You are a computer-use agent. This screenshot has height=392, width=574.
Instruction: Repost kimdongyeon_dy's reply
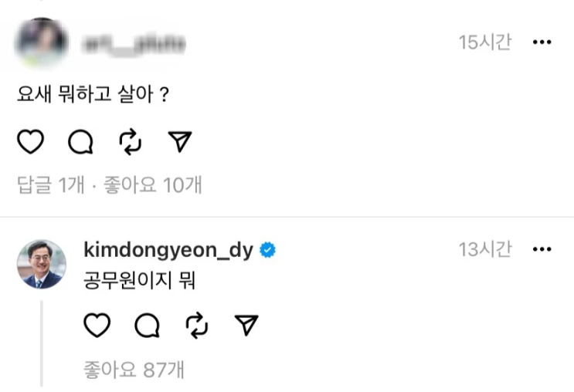197,325
